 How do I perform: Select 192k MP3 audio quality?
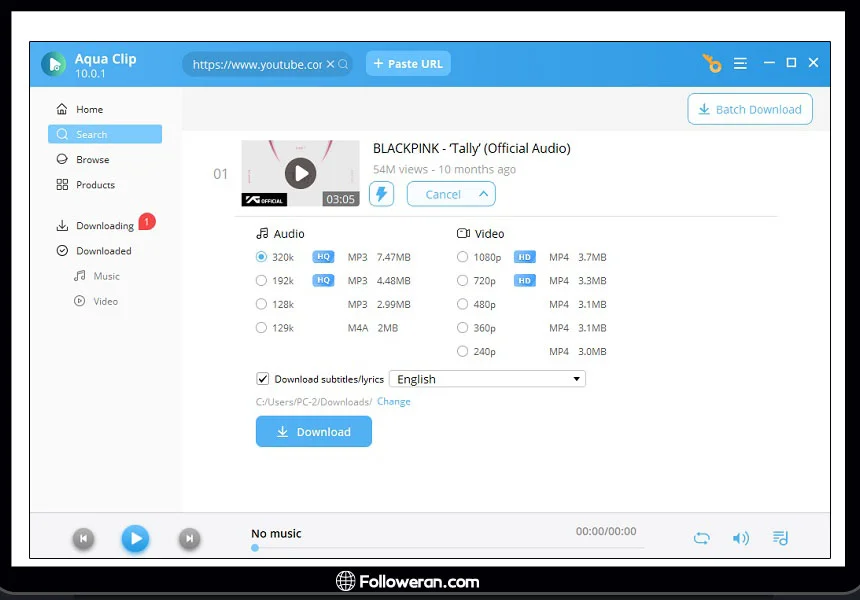point(262,281)
